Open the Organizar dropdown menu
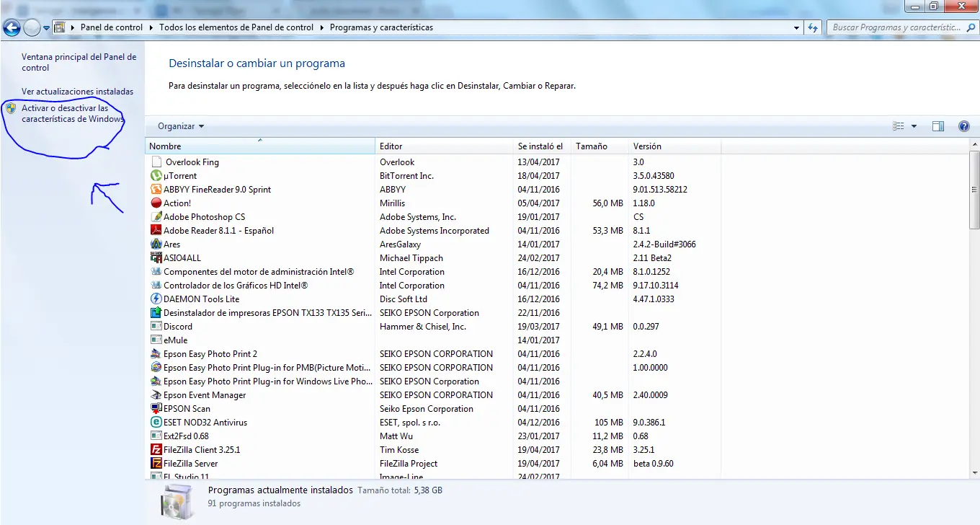The width and height of the screenshot is (980, 525). click(181, 126)
